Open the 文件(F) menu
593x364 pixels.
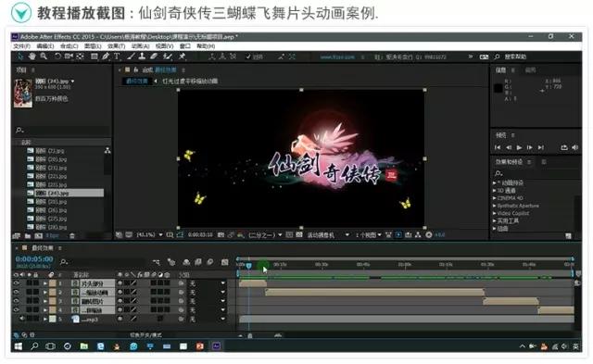[x=22, y=46]
